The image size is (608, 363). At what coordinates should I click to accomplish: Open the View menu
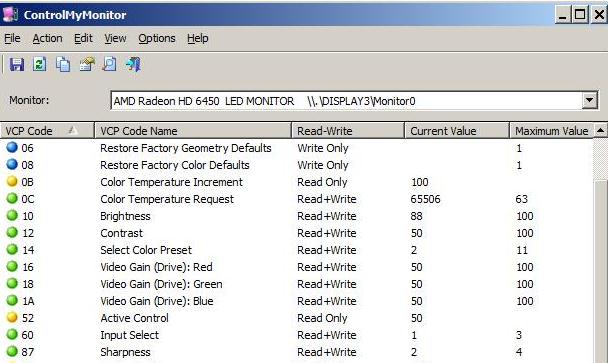point(115,38)
